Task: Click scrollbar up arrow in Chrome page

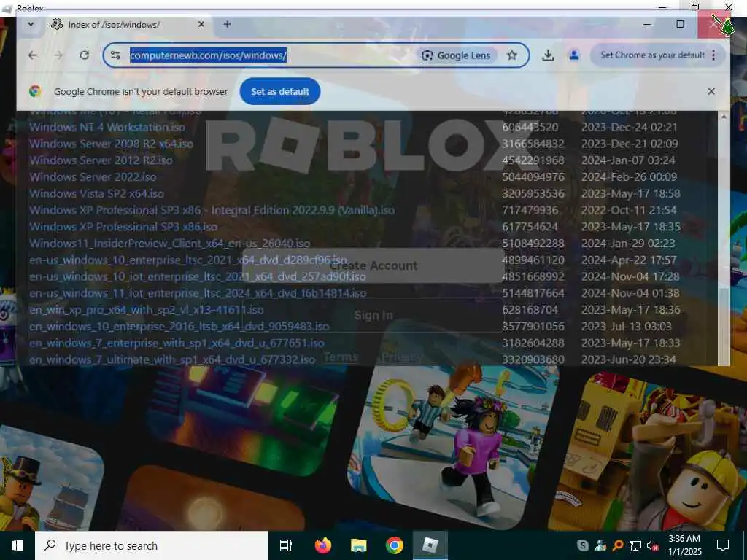Action: [x=724, y=117]
